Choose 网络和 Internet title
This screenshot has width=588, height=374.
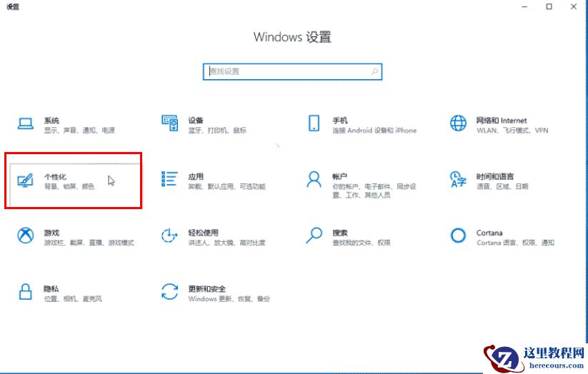(x=502, y=121)
